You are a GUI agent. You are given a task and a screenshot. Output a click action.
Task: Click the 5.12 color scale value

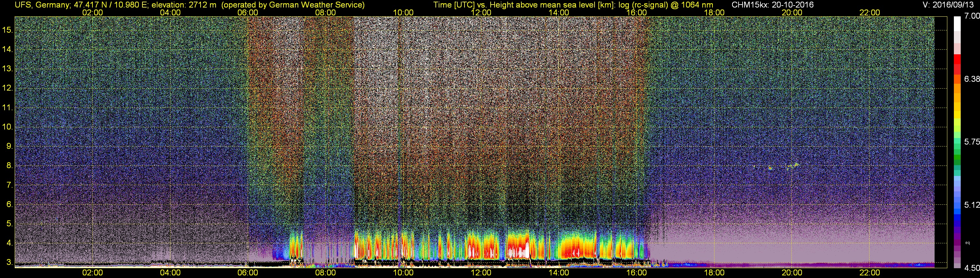972,205
